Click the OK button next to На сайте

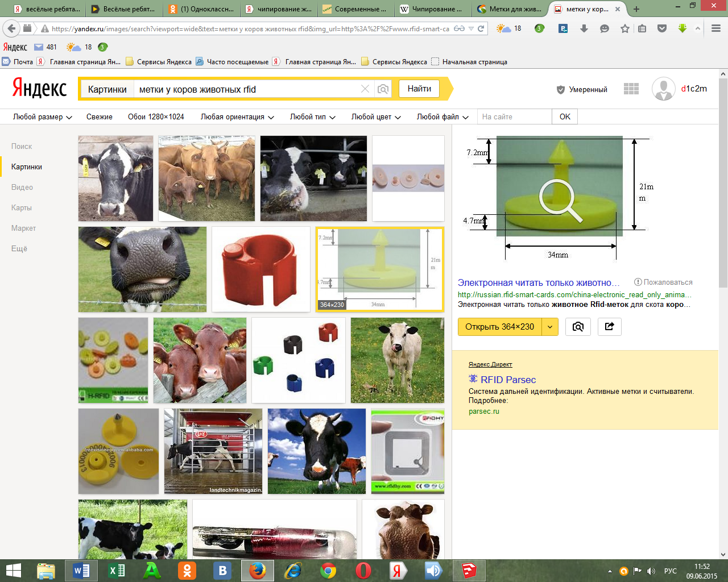565,117
